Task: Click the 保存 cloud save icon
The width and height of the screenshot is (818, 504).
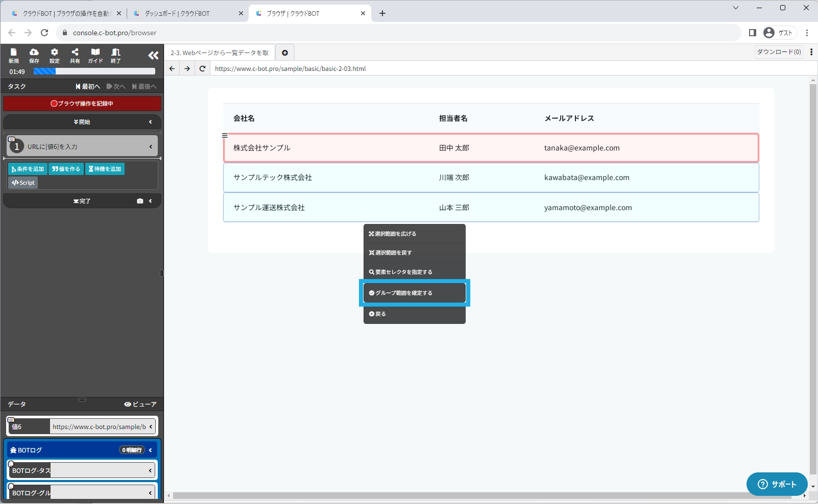Action: 34,55
